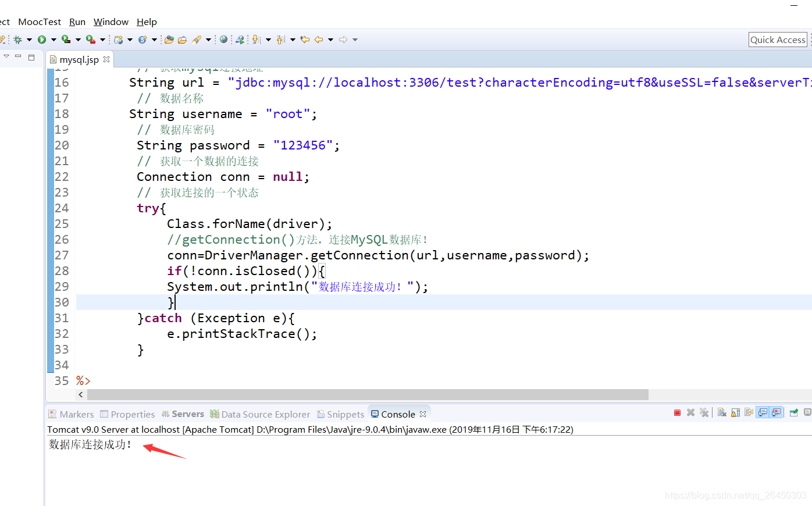Open the Run button dropdown arrow
Viewport: 812px width, 506px height.
coord(54,39)
